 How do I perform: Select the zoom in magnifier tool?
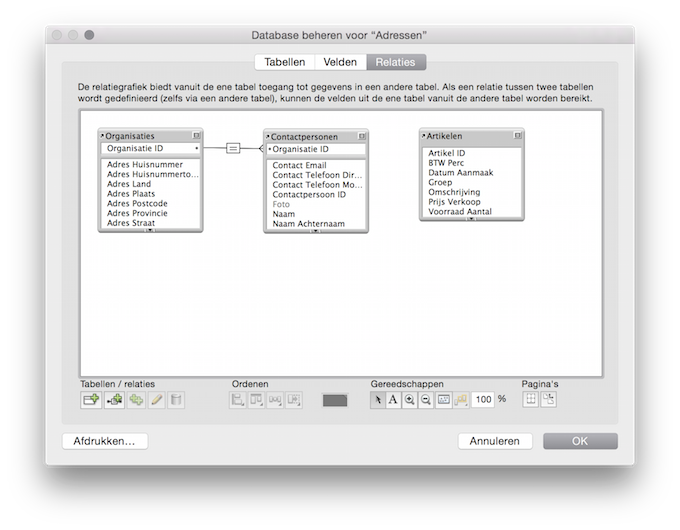[409, 399]
